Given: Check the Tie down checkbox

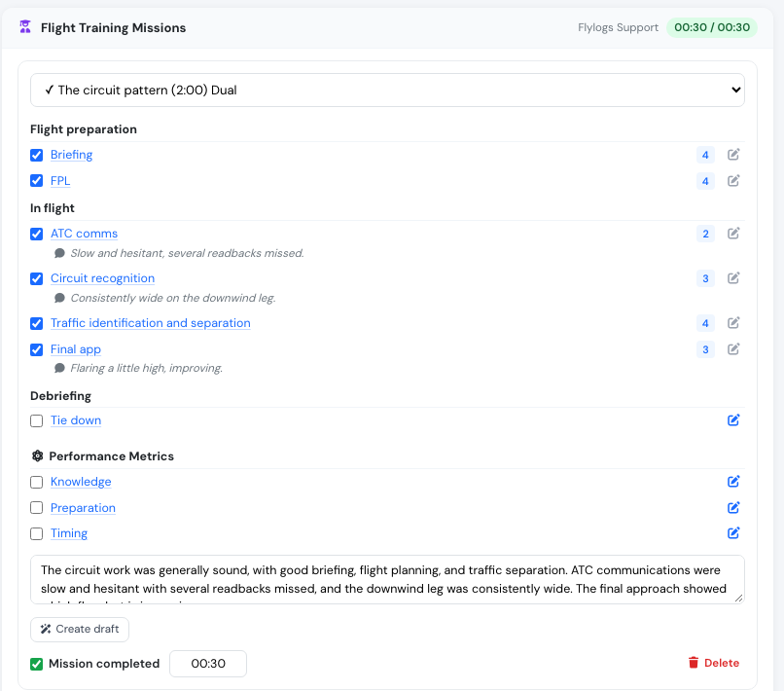Looking at the screenshot, I should 37,420.
